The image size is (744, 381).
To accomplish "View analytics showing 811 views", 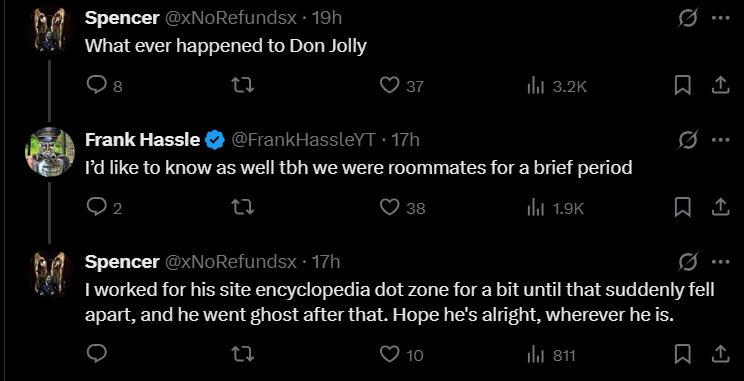I will (x=551, y=354).
